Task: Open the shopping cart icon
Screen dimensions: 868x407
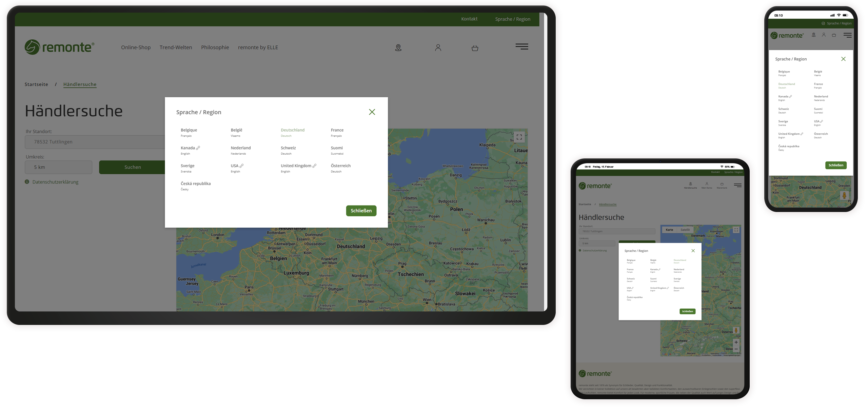Action: (474, 48)
